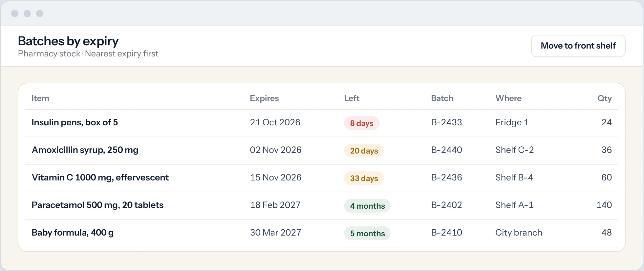Click the Pharmacy stock · Nearest expiry first subtitle
Image resolution: width=644 pixels, height=271 pixels.
[x=88, y=54]
